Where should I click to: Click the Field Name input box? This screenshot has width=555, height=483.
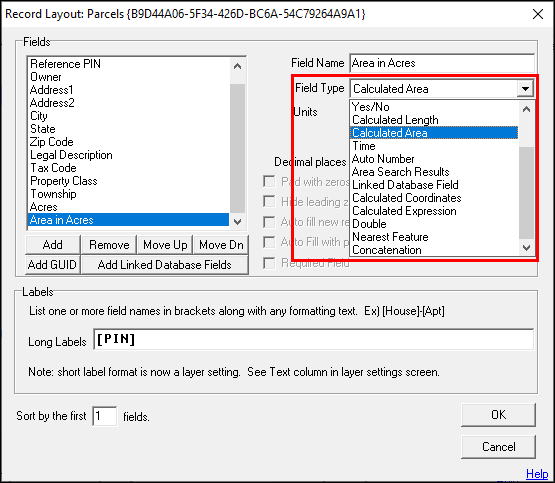[442, 63]
